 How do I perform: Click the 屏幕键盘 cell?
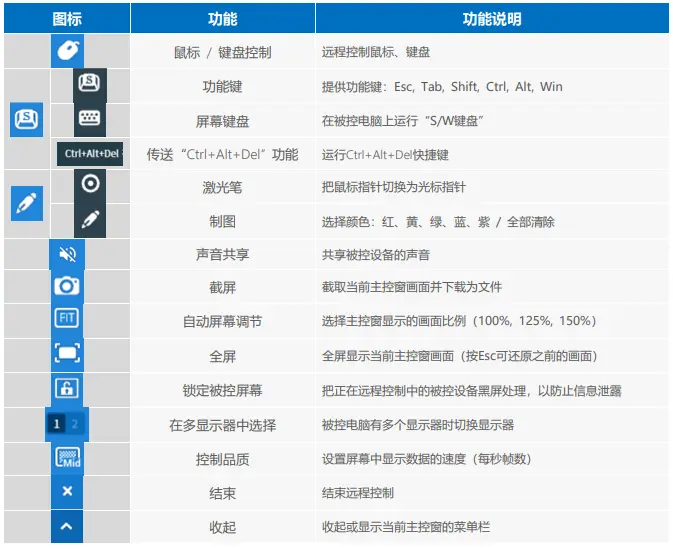pos(223,121)
